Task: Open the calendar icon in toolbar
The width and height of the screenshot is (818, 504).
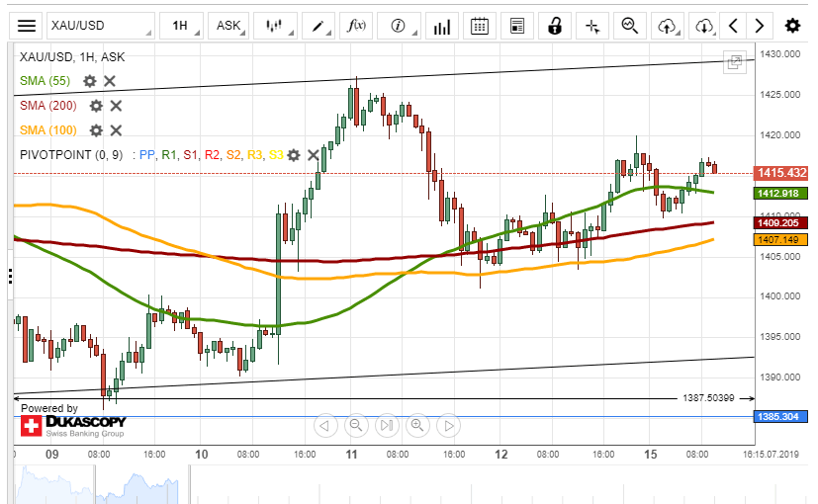Action: 480,26
